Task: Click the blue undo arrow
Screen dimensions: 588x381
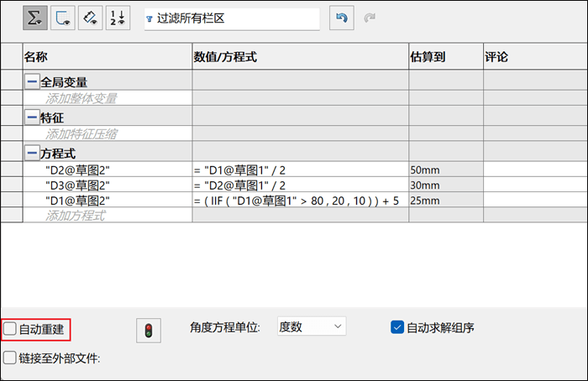Action: [x=342, y=18]
